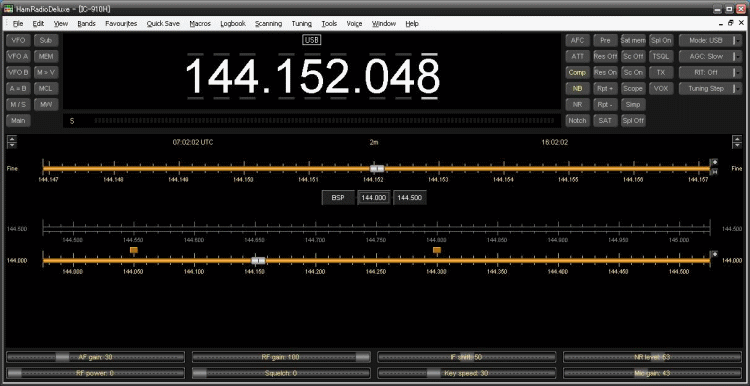750x386 pixels.
Task: Enable VOX operation
Action: click(x=661, y=88)
